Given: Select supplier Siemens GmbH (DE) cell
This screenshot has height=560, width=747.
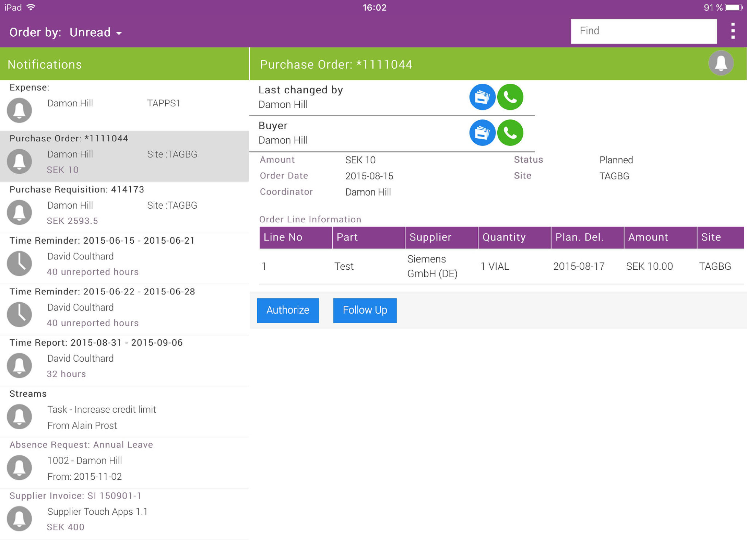Looking at the screenshot, I should 432,266.
